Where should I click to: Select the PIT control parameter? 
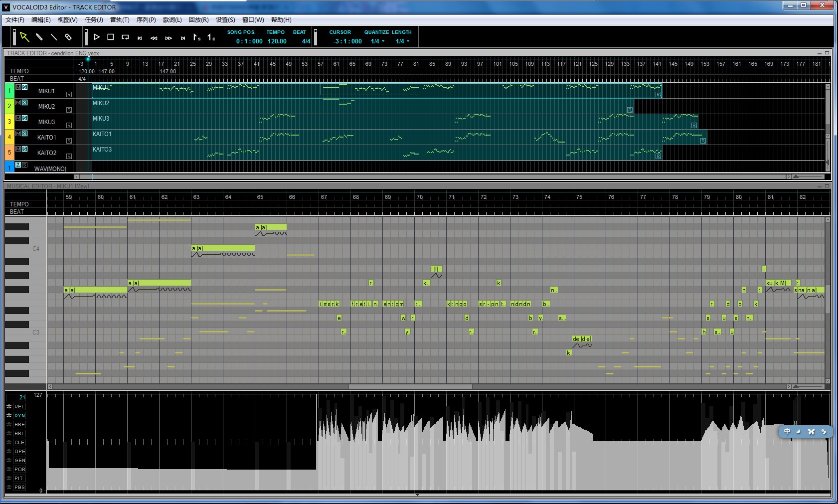[19, 478]
